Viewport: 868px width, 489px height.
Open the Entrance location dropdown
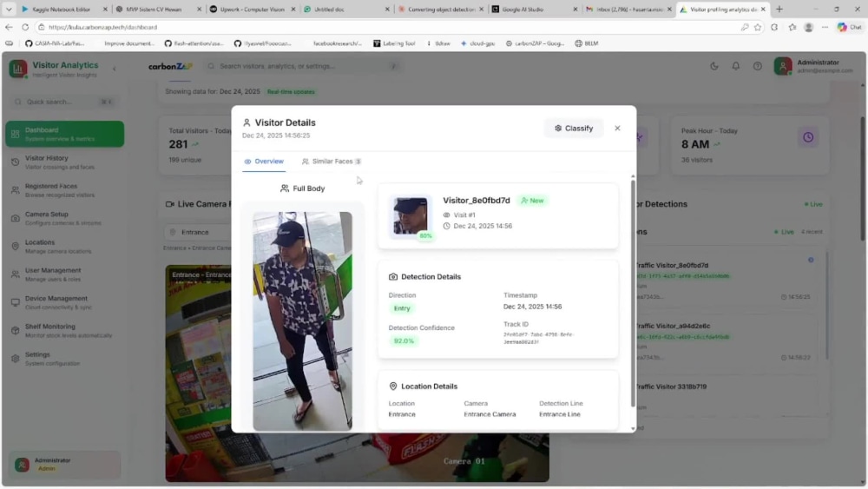coord(198,232)
